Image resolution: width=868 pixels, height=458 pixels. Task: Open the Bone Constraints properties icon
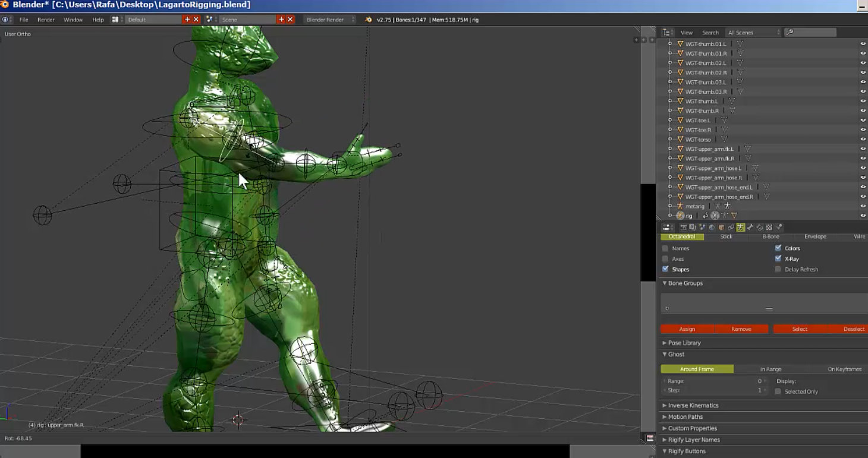tap(759, 228)
